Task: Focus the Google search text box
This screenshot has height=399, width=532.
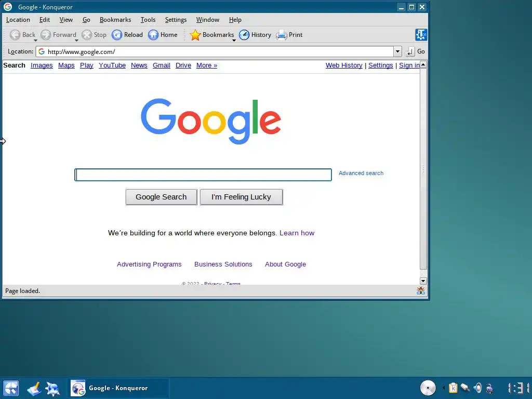Action: [203, 175]
